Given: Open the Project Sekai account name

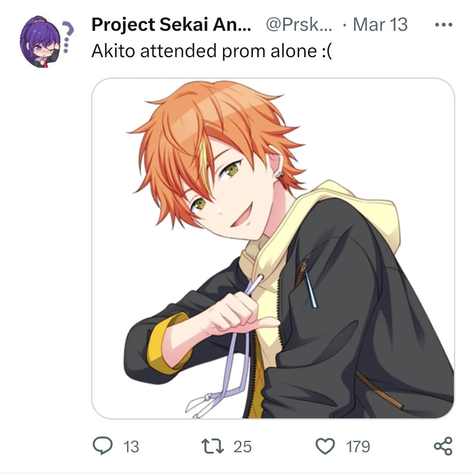Looking at the screenshot, I should pos(171,24).
